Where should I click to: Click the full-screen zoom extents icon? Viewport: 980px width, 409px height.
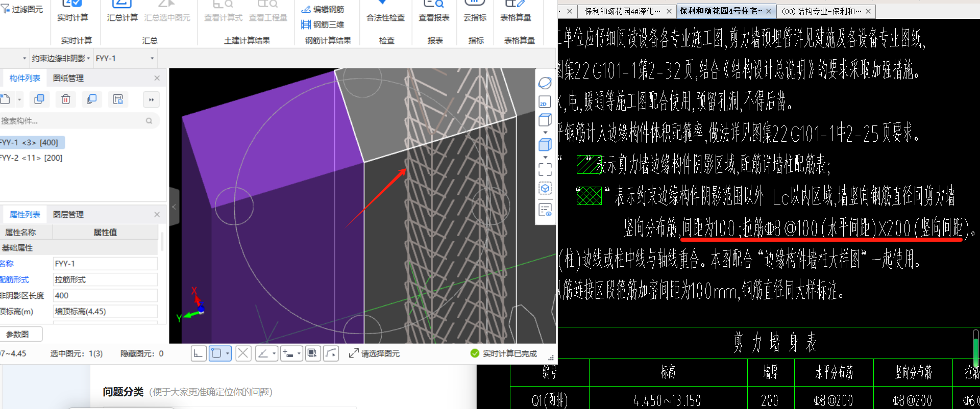click(545, 169)
